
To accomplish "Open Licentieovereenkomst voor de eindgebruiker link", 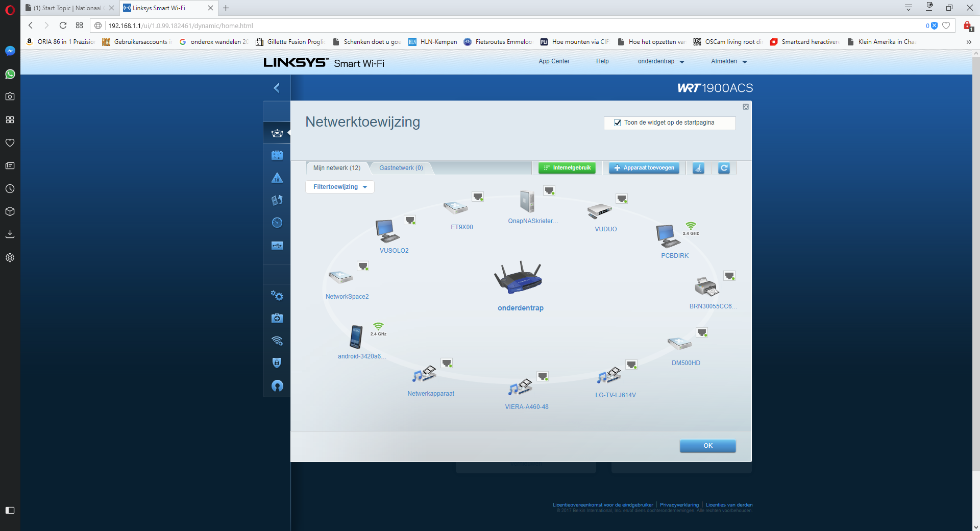I will (603, 505).
